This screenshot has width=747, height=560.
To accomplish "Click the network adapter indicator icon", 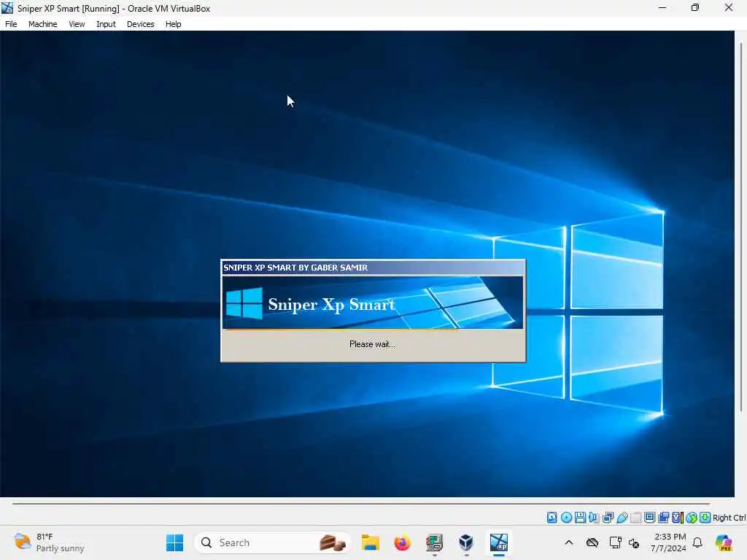I will tap(608, 518).
